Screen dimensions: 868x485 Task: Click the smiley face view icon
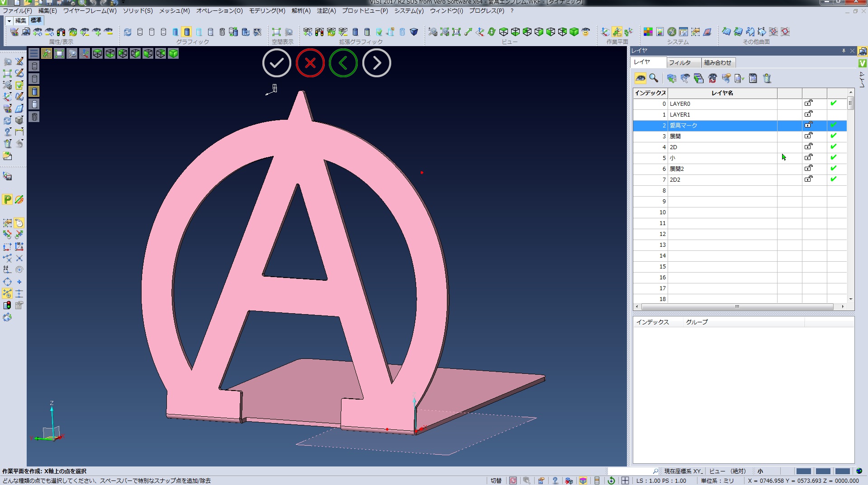[x=586, y=32]
